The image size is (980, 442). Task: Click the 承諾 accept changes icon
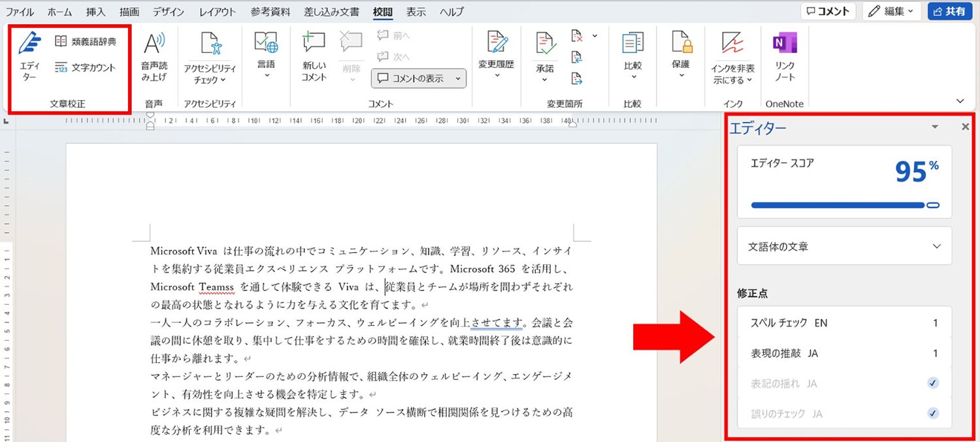click(x=545, y=44)
